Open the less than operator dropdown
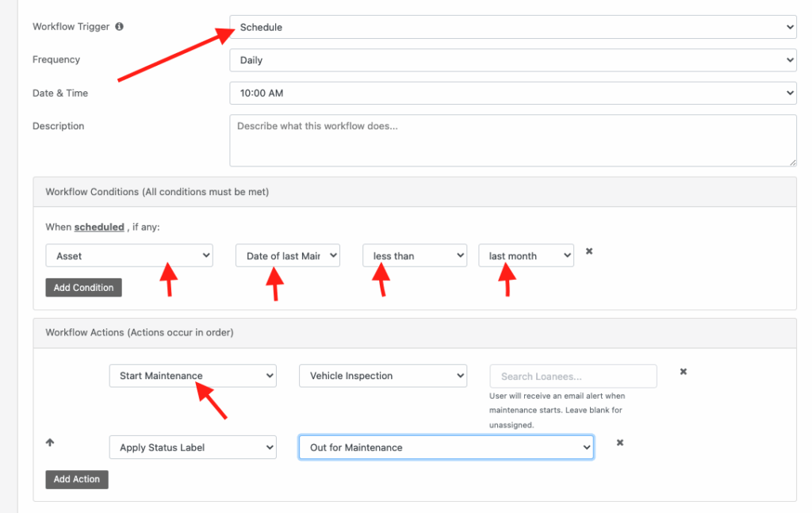 click(414, 255)
